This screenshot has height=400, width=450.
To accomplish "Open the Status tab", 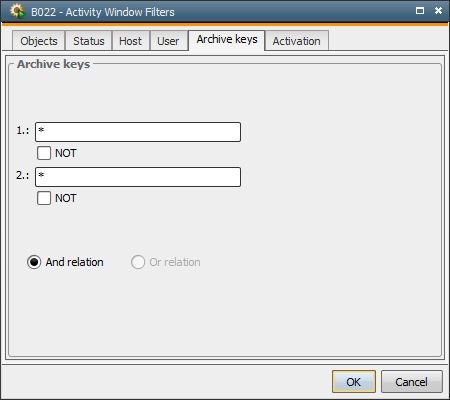I will 89,41.
